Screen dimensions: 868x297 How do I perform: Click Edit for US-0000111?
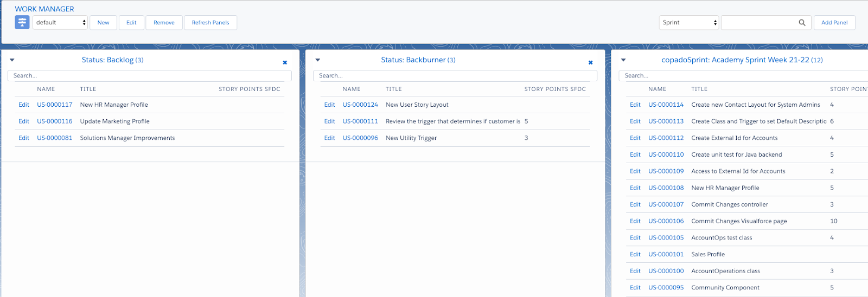(x=329, y=121)
